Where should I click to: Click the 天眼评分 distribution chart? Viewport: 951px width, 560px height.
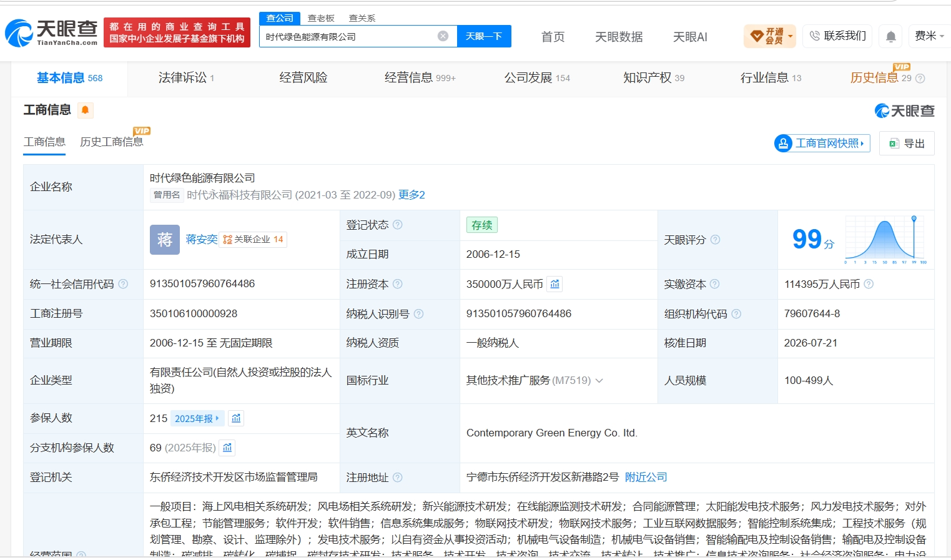(885, 240)
